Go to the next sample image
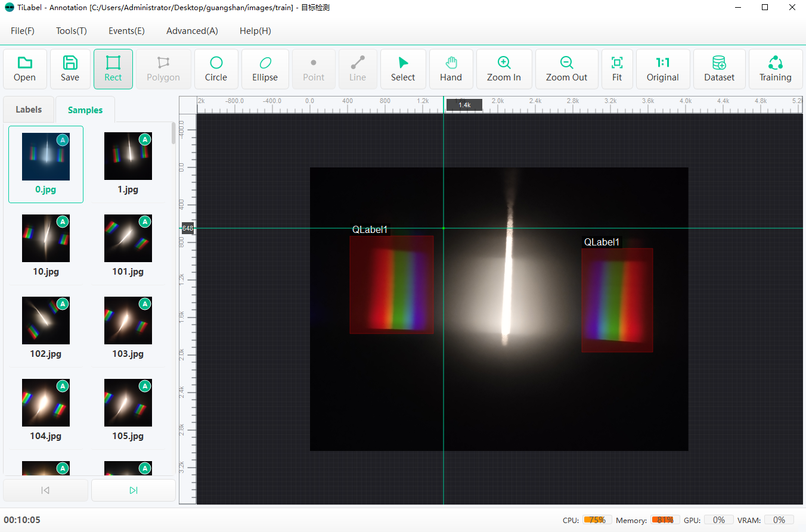Viewport: 806px width, 532px height. tap(133, 490)
